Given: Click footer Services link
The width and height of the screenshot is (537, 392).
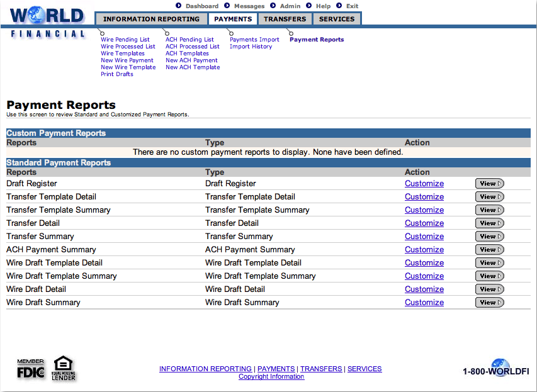Looking at the screenshot, I should [365, 369].
